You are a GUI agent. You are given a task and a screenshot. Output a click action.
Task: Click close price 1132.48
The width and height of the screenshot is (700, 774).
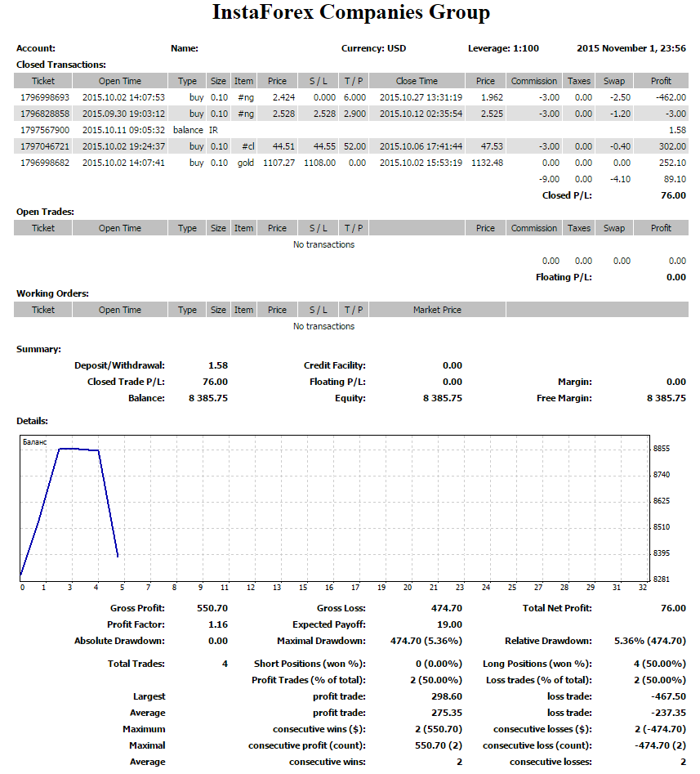[487, 163]
